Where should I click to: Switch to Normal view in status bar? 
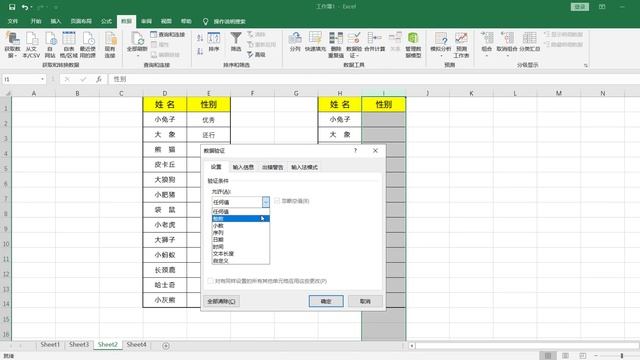pyautogui.click(x=548, y=356)
